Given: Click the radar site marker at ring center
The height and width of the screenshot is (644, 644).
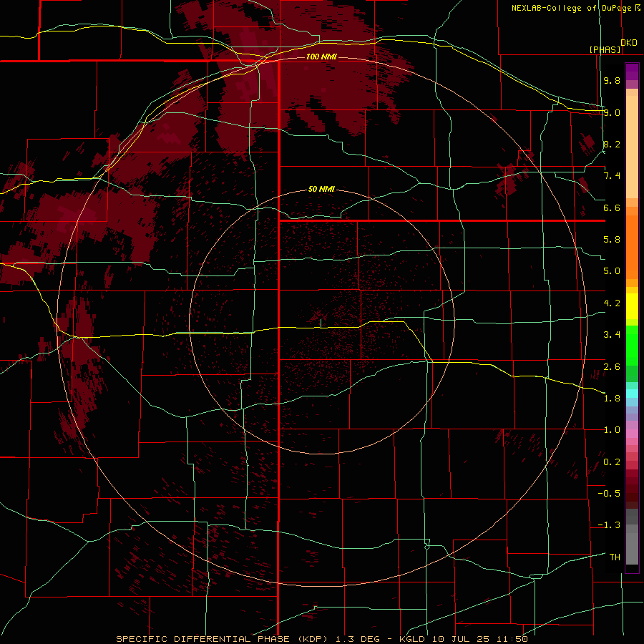Looking at the screenshot, I should [321, 323].
